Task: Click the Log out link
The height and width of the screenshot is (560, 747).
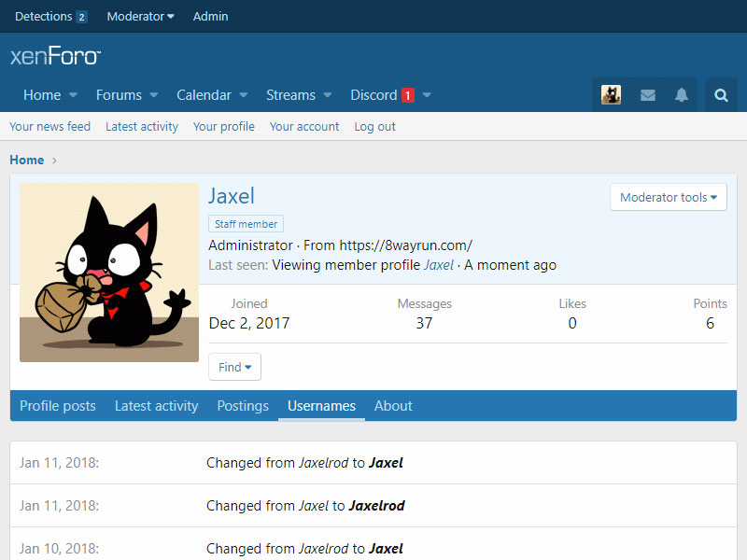Action: 374,127
